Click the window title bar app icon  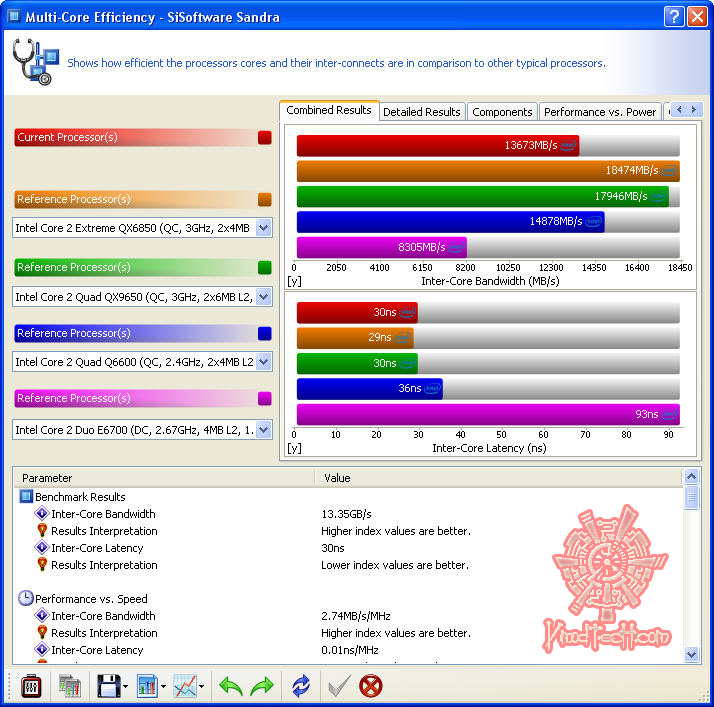pos(14,16)
